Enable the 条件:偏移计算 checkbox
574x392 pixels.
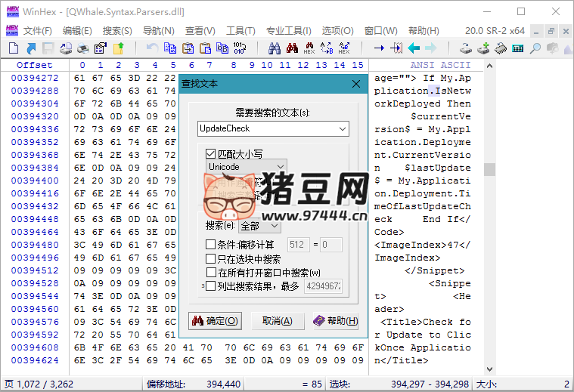(210, 244)
